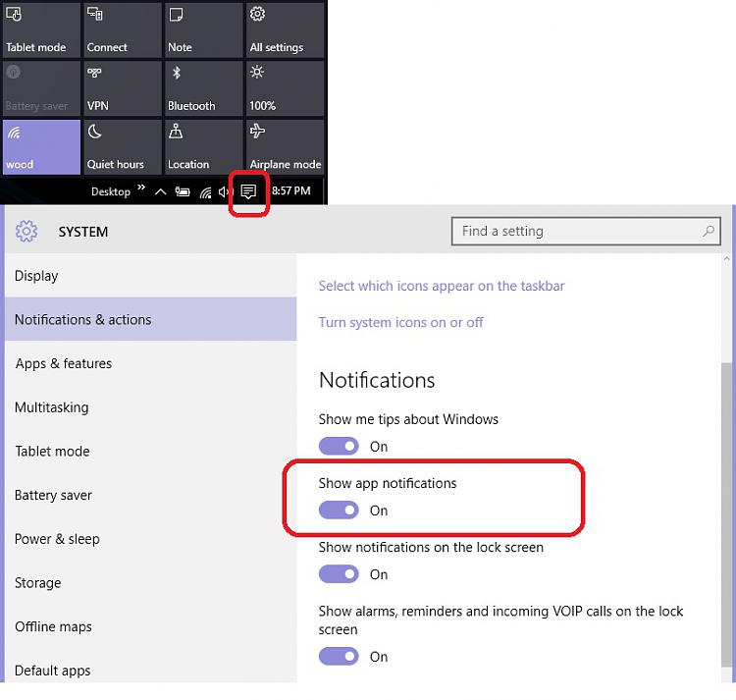Viewport: 736px width, 700px height.
Task: Open Select which icons appear on taskbar
Action: click(442, 286)
